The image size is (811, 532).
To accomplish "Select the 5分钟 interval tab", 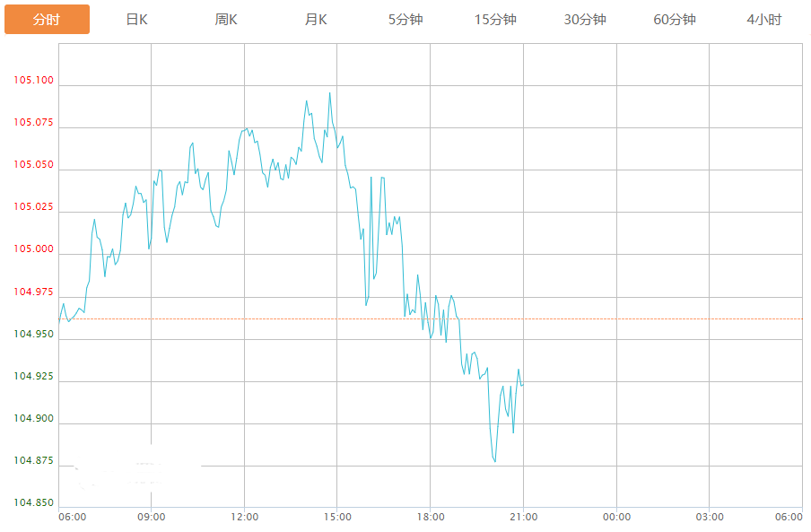I will point(405,20).
